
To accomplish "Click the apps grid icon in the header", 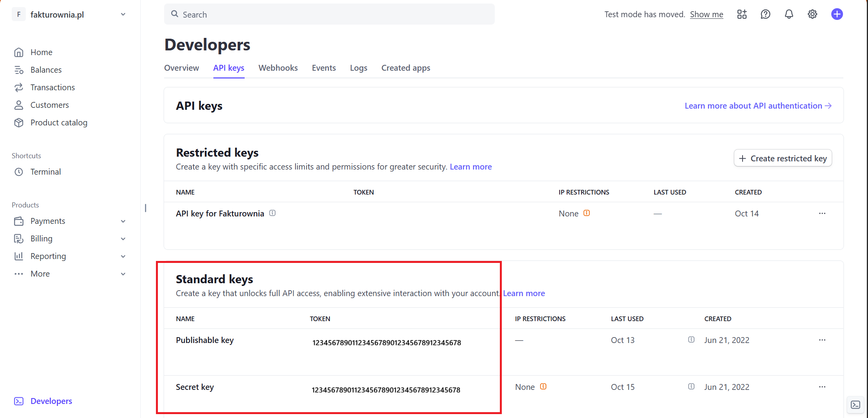I will [x=742, y=14].
